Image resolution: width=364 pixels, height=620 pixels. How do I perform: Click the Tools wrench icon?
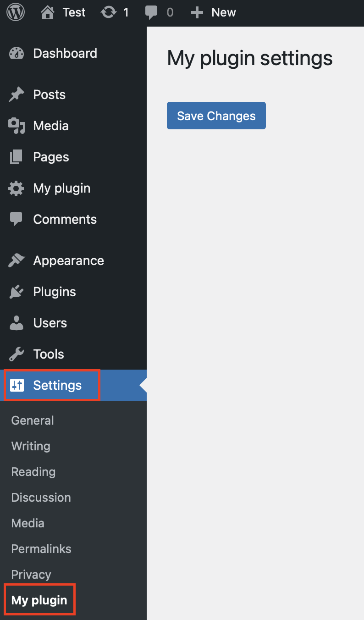pyautogui.click(x=16, y=354)
